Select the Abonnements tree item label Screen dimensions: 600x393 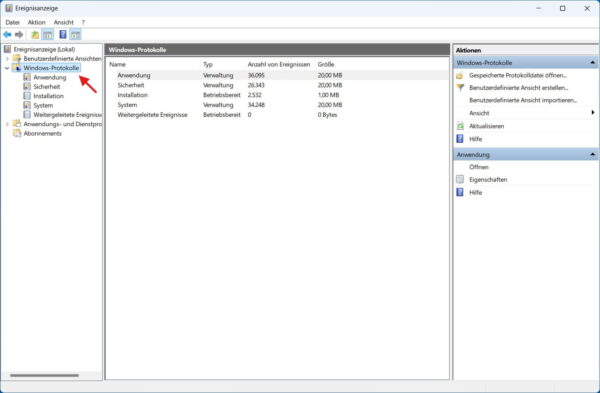(x=42, y=133)
